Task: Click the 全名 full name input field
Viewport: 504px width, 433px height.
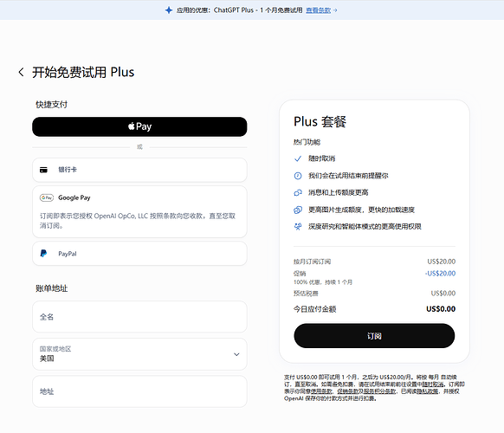Action: [x=139, y=317]
